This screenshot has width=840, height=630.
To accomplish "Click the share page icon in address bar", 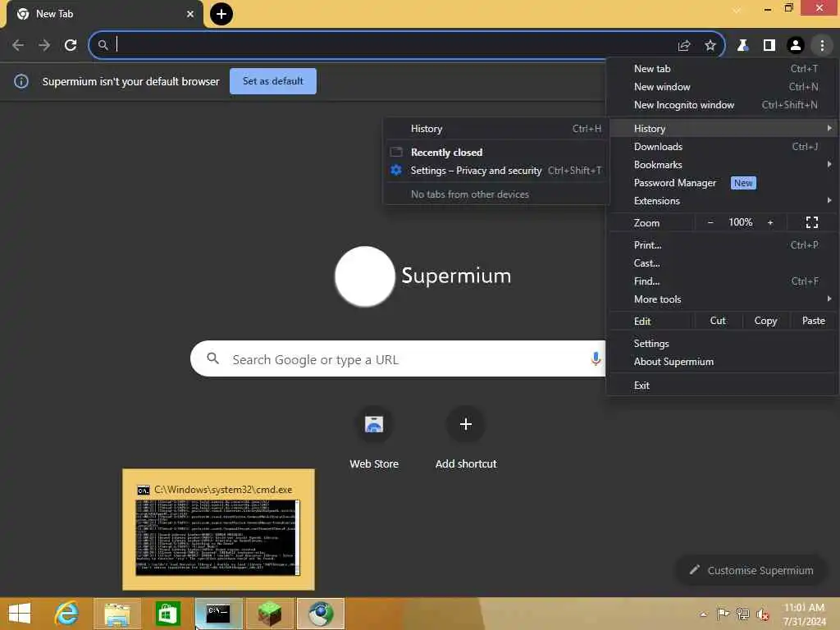I will (684, 46).
